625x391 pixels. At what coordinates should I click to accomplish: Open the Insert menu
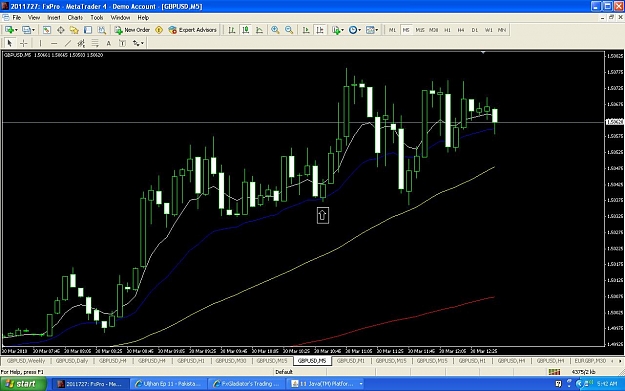[54, 18]
